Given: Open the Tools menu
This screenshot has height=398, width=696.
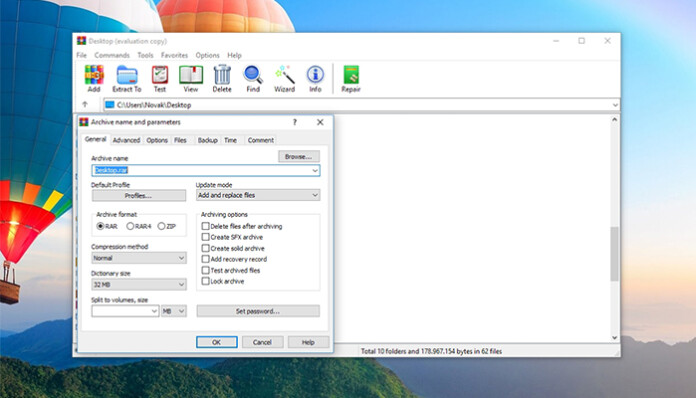Looking at the screenshot, I should (x=145, y=55).
